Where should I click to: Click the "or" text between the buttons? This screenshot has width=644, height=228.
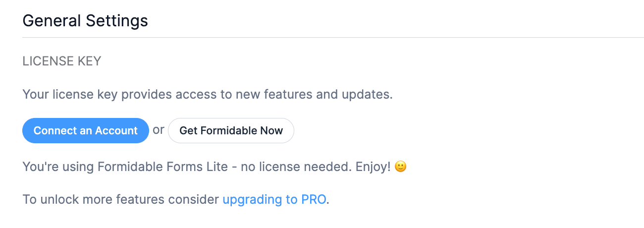point(159,130)
